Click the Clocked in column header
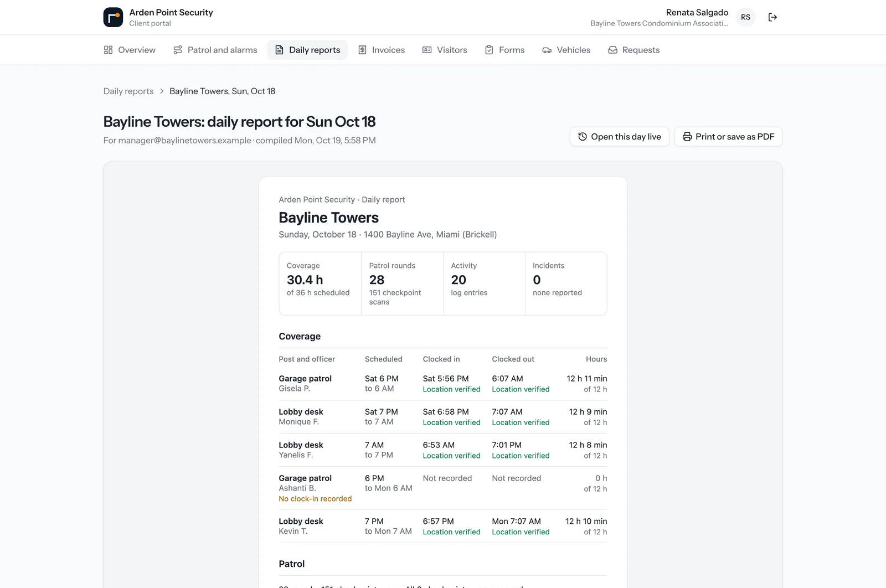886x588 pixels. [x=441, y=359]
